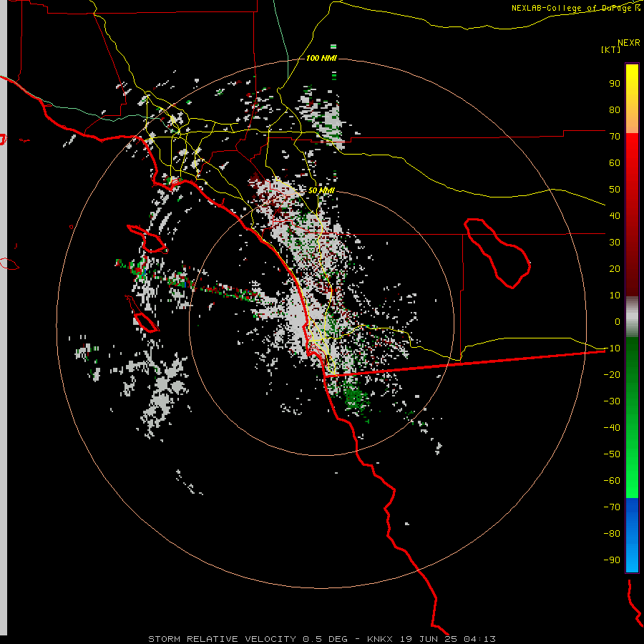Screen dimensions: 644x644
Task: Select the positive 30 knot scale label
Action: 615,243
